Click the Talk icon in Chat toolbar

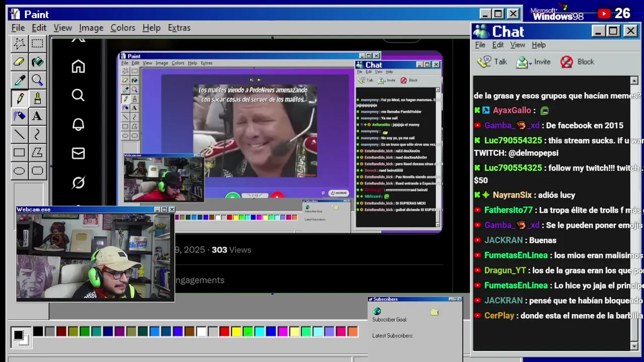[485, 62]
